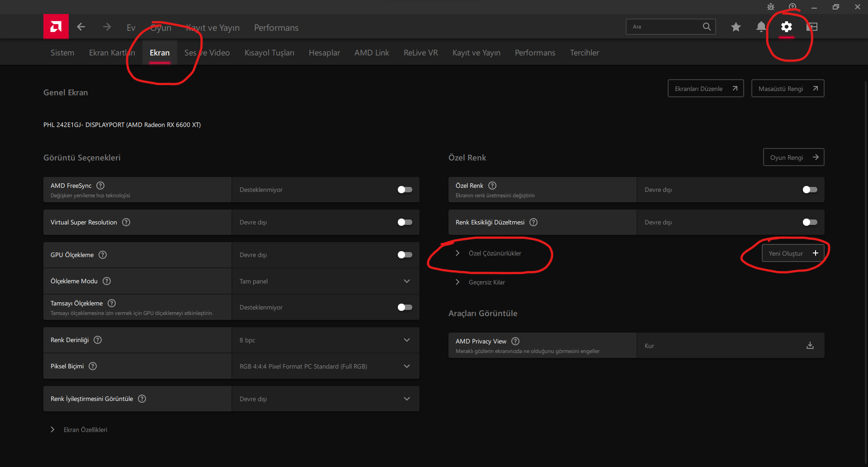Image resolution: width=868 pixels, height=467 pixels.
Task: Show help for GPU Ölçekleme
Action: tap(103, 255)
